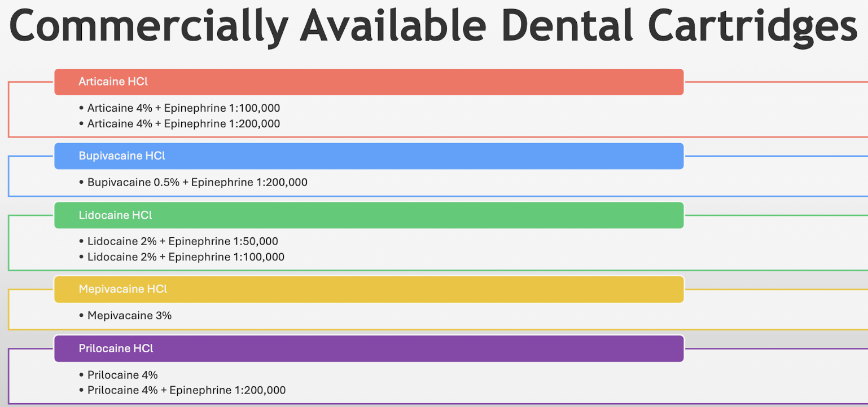The width and height of the screenshot is (868, 407).
Task: Click the purple Prilocaine HCl header bar
Action: 369,348
